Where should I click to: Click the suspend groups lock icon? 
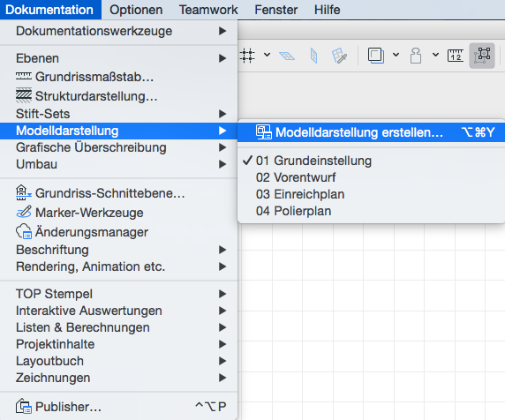416,56
